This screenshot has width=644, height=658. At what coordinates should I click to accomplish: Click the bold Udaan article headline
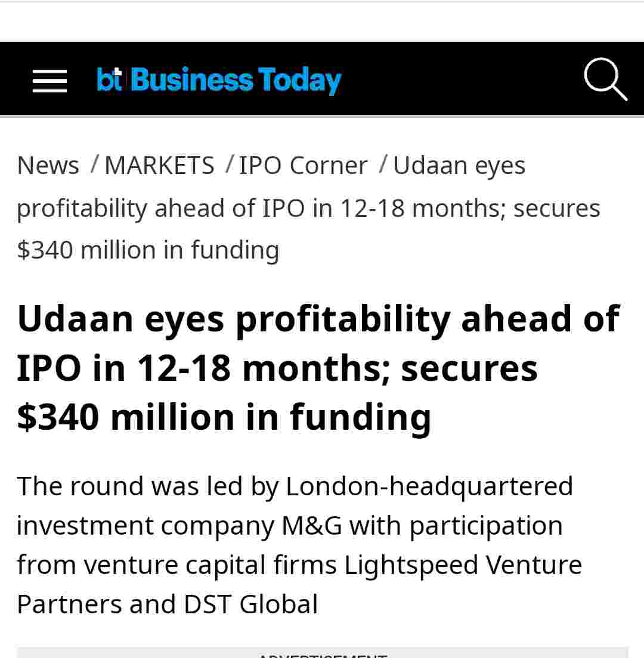(318, 318)
